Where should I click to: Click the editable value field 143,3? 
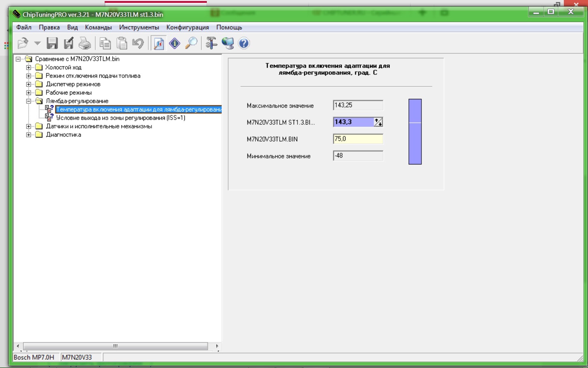[353, 122]
